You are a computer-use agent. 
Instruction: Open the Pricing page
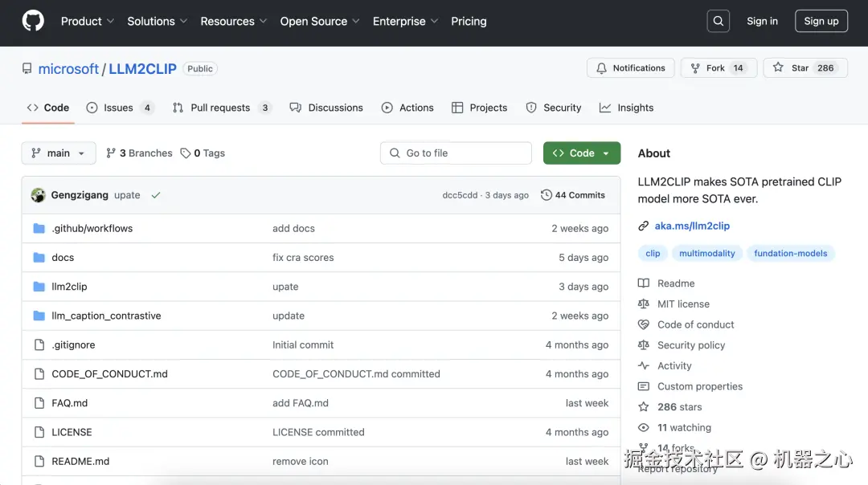[469, 21]
